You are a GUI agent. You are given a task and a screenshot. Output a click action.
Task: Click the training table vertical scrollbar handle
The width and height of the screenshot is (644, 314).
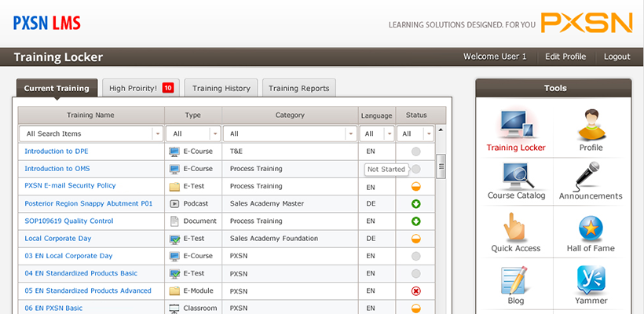441,164
